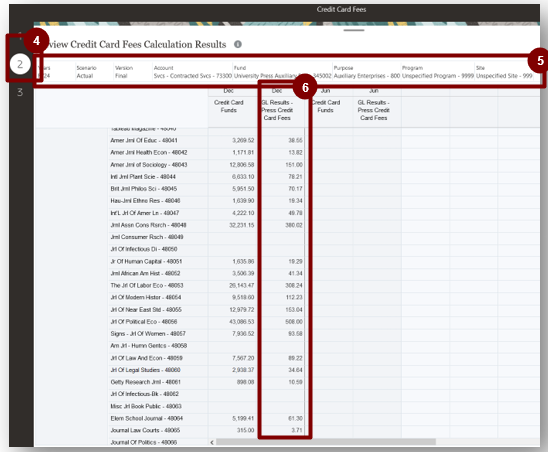This screenshot has height=452, width=548.
Task: Open the Program selector Unspecified Program - 9999
Action: tap(438, 72)
